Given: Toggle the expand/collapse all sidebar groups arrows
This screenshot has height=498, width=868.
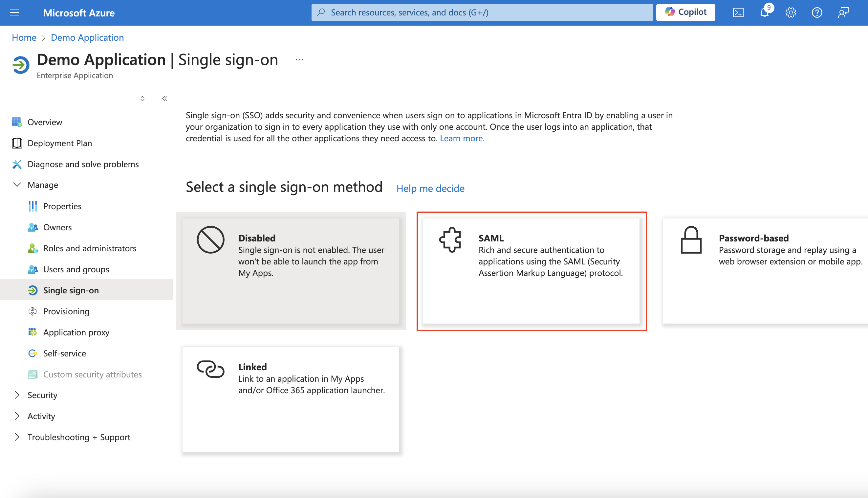Looking at the screenshot, I should [142, 99].
